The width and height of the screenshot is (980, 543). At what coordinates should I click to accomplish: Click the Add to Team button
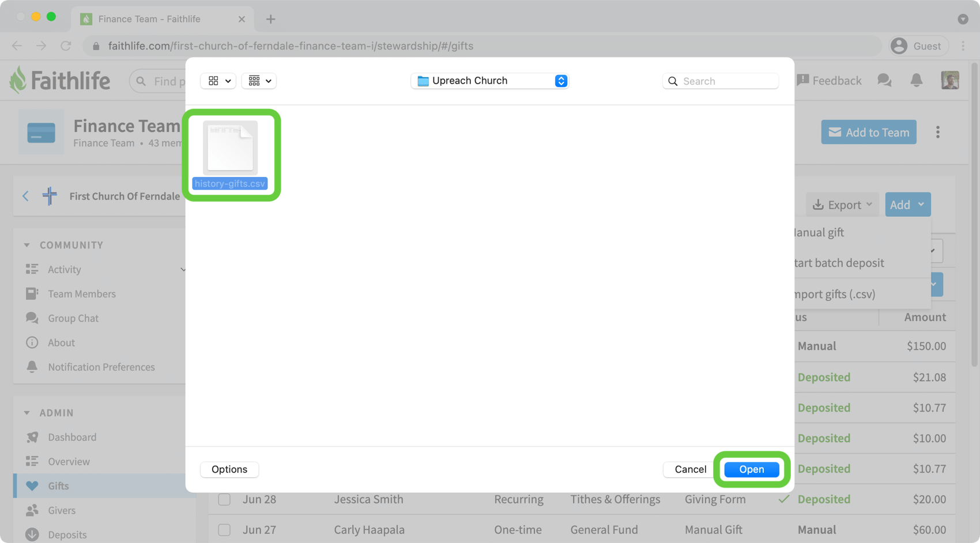tap(869, 132)
